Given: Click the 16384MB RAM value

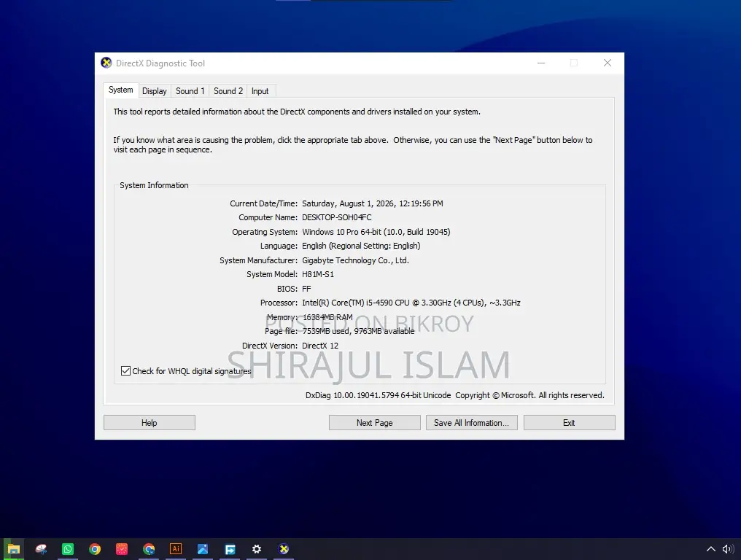Looking at the screenshot, I should tap(327, 317).
